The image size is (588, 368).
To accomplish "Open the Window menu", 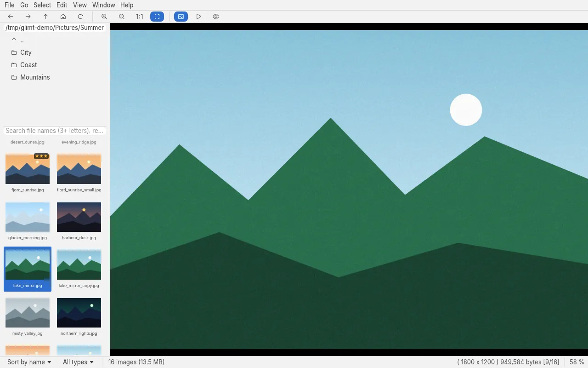I will [103, 5].
